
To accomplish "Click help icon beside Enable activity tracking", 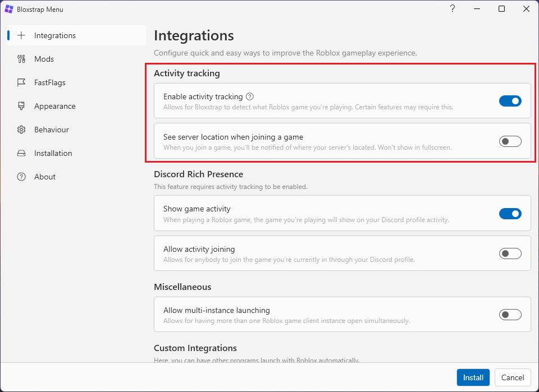I will click(250, 96).
